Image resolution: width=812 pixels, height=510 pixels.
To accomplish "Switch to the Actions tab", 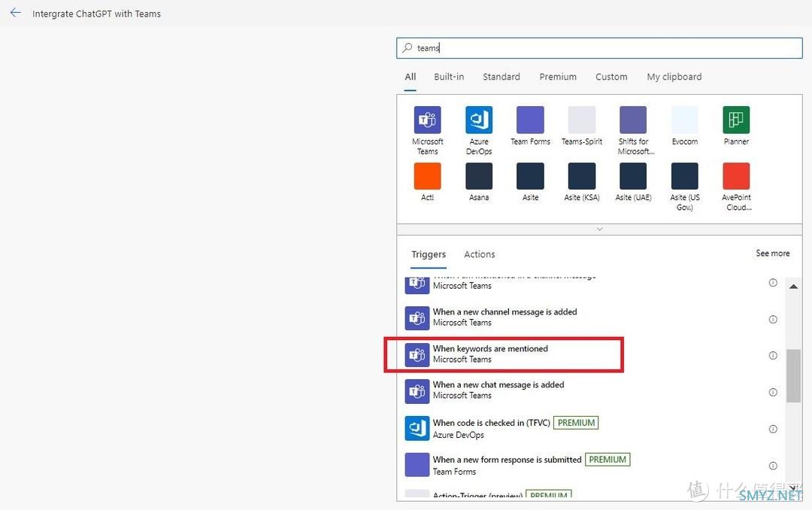I will pyautogui.click(x=480, y=254).
